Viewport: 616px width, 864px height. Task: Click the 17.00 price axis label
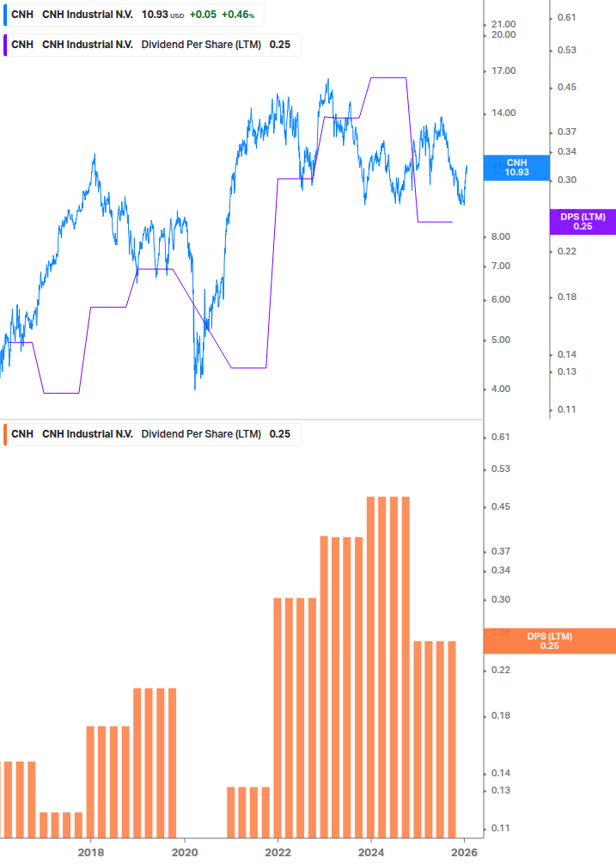point(503,71)
